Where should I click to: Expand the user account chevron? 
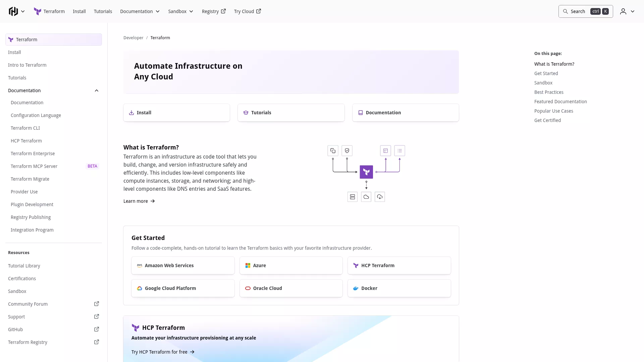click(x=633, y=11)
